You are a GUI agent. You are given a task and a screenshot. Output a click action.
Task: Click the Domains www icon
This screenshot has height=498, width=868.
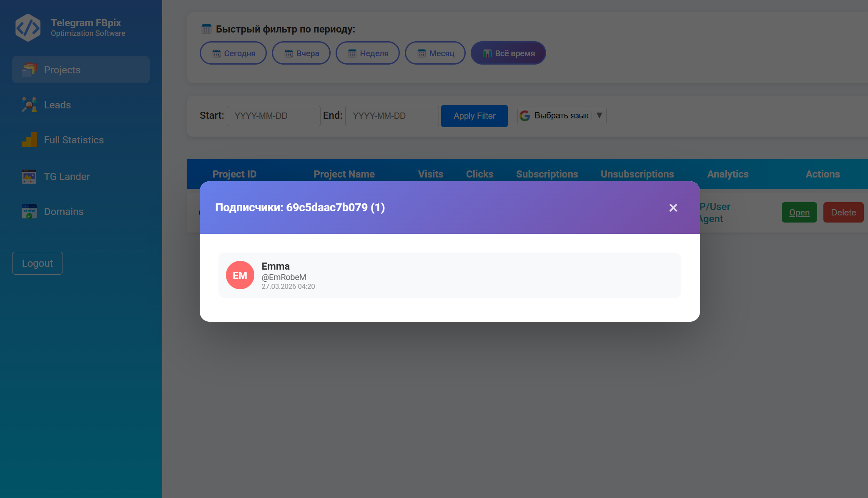[29, 211]
